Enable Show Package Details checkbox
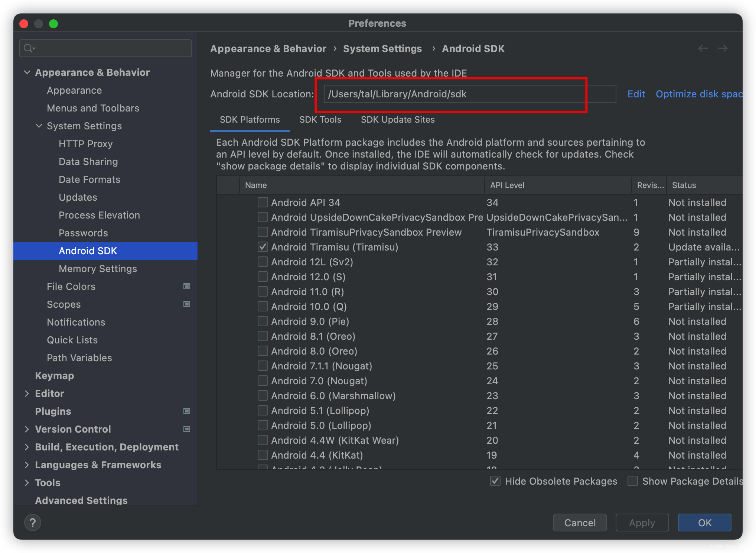Viewport: 756px width, 553px height. [633, 481]
